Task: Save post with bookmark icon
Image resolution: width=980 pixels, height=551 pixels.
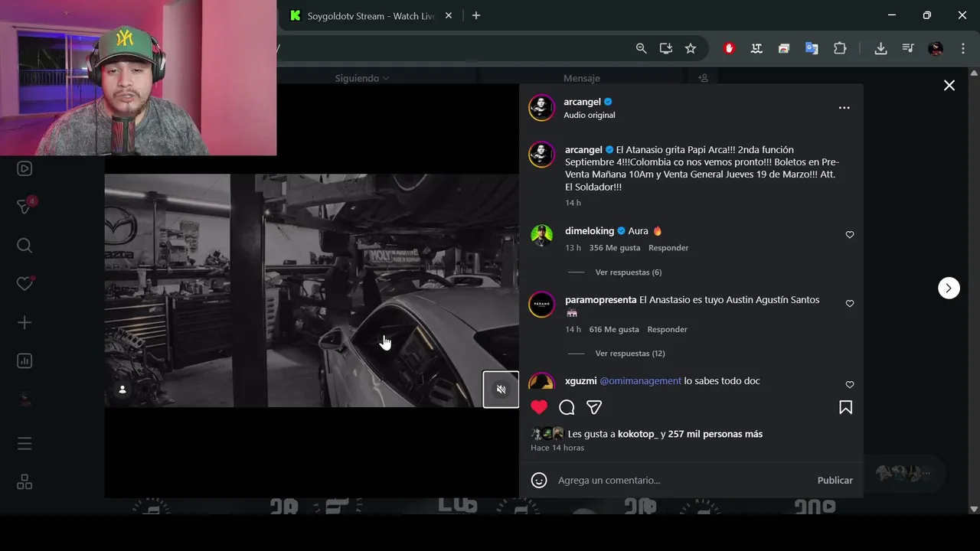Action: click(x=845, y=407)
